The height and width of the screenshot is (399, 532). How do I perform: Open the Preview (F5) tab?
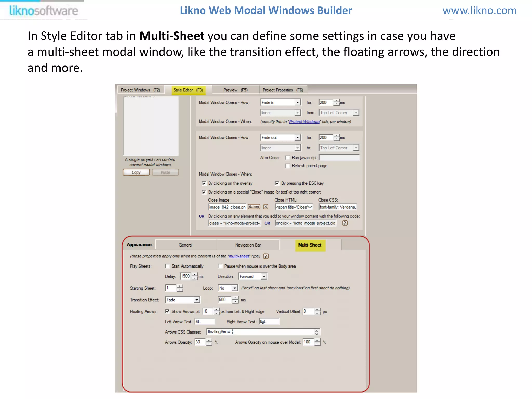235,90
